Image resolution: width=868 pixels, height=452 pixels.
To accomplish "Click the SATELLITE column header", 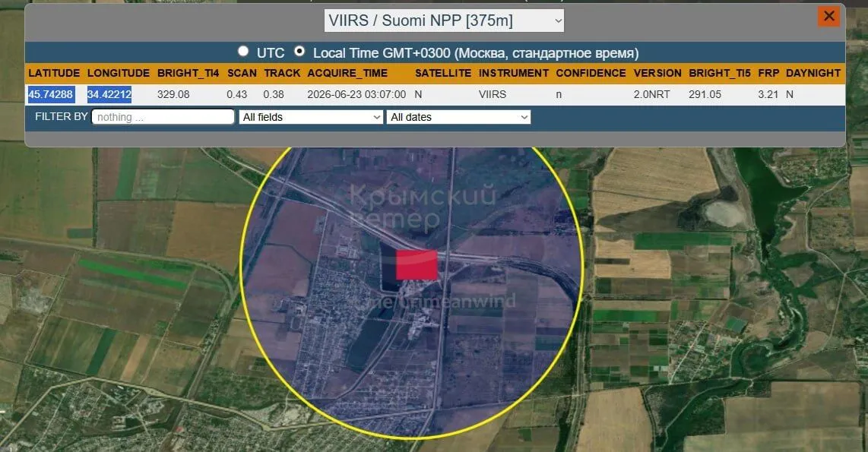I will coord(443,73).
